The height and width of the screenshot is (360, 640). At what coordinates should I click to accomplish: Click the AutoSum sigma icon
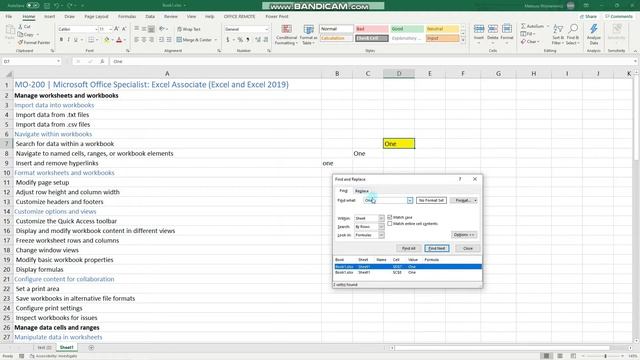523,26
